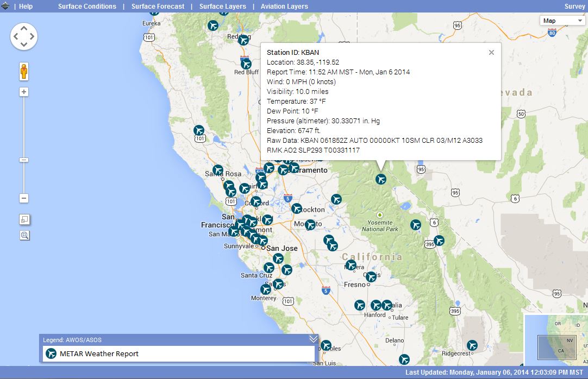Click the Street View pegman icon
Viewport: 588px width, 379px height.
pos(24,71)
